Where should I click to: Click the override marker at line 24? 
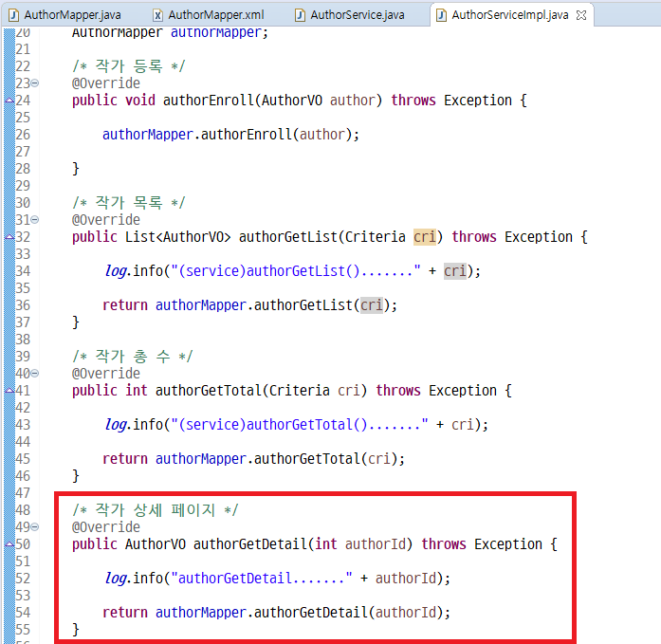pyautogui.click(x=9, y=101)
